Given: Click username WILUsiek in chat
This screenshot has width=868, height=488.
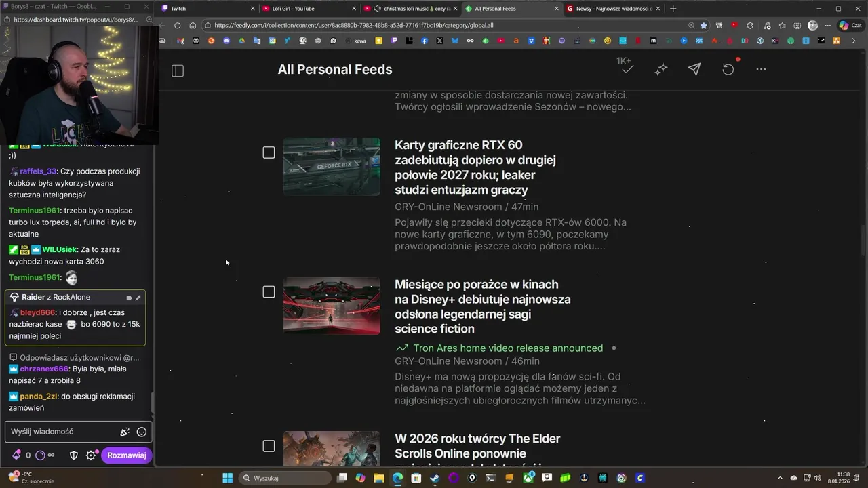Looking at the screenshot, I should 60,249.
